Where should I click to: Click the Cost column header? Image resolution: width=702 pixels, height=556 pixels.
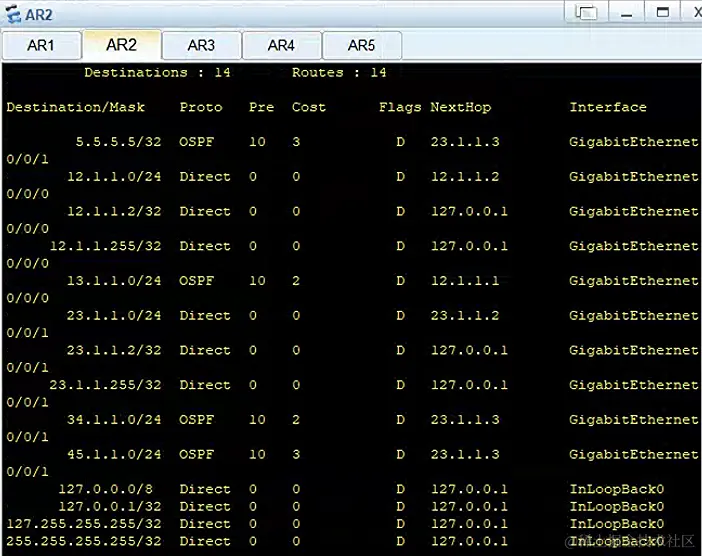[309, 107]
